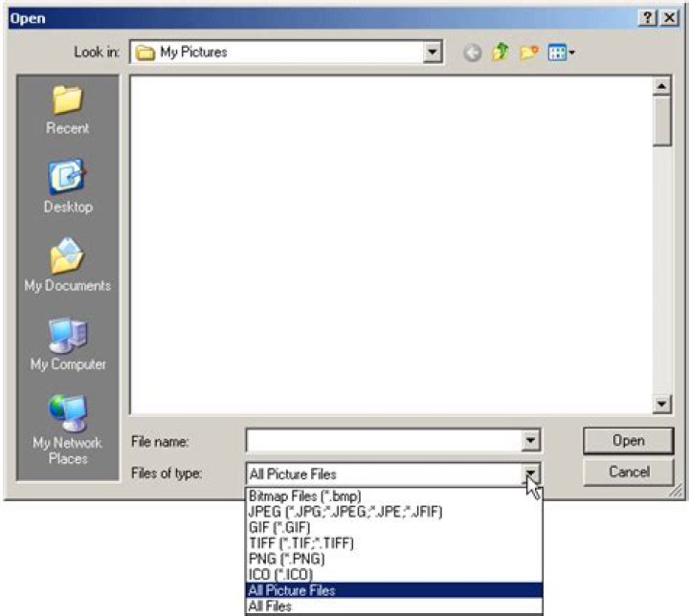The height and width of the screenshot is (616, 689).
Task: Select JPEG file type option
Action: pos(344,512)
